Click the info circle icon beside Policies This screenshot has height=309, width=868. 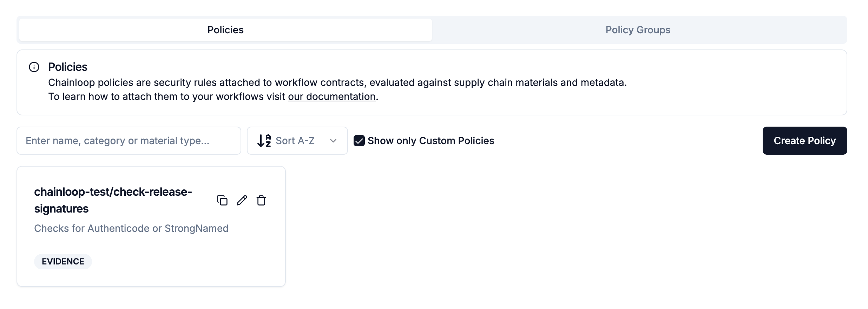click(x=34, y=67)
